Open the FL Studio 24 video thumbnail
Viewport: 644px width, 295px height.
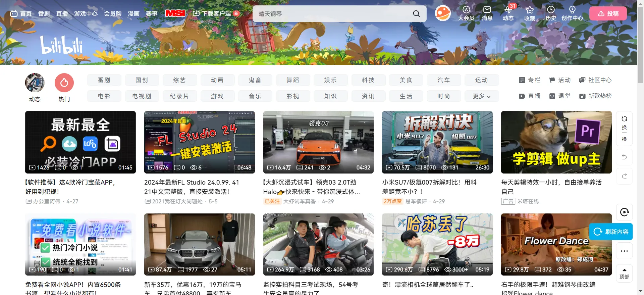pos(199,142)
